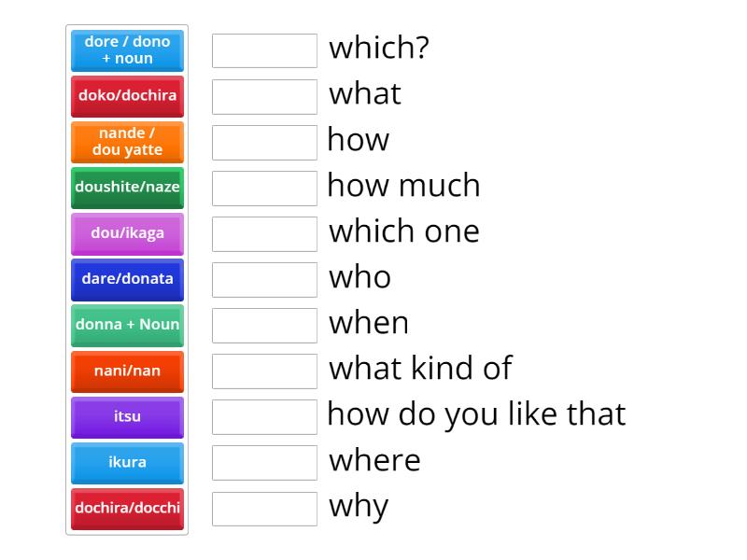Choose the blue 'dare/donata' tile
Image resolution: width=747 pixels, height=560 pixels.
pos(127,279)
